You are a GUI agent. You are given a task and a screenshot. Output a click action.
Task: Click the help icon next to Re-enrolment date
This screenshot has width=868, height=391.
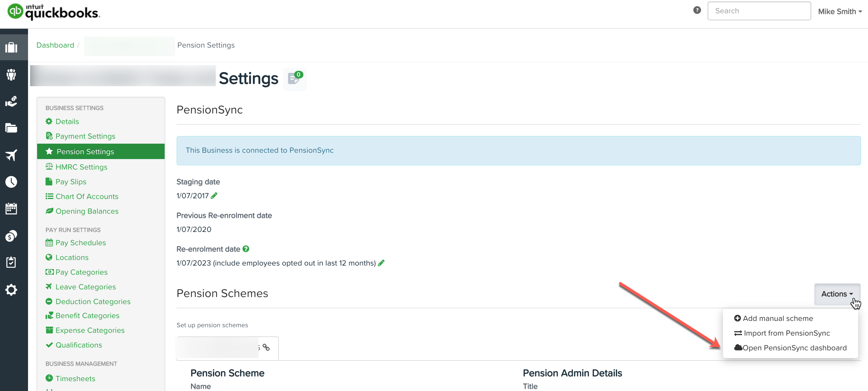[x=246, y=249]
